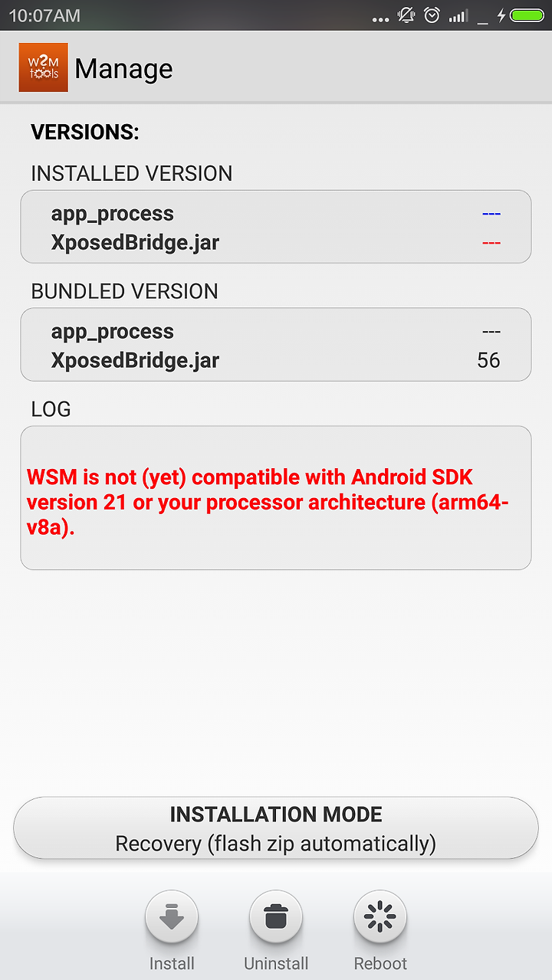The image size is (552, 980).
Task: Open the Installation Mode selector
Action: (x=276, y=828)
